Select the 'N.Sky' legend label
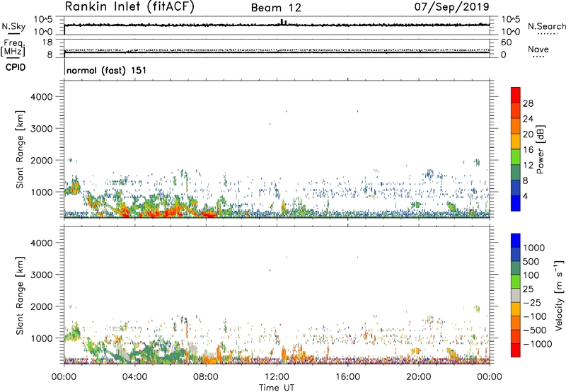 (13, 26)
